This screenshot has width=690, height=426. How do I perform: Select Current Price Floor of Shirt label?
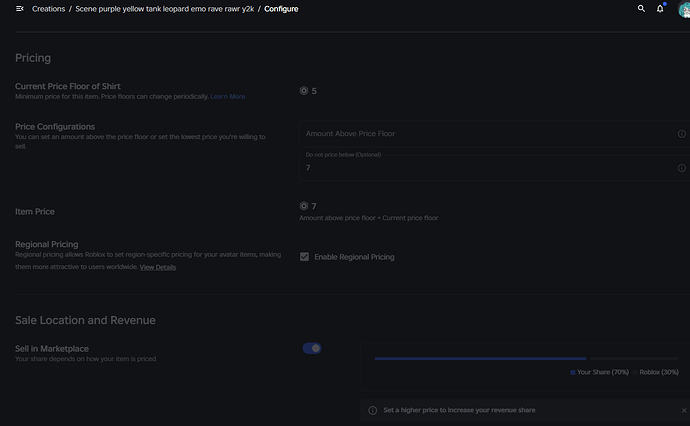[68, 86]
